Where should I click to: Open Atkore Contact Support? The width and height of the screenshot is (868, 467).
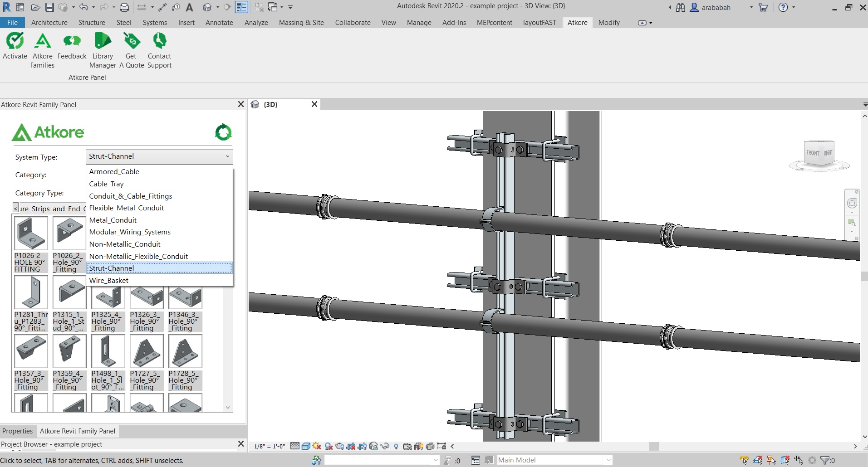tap(159, 50)
